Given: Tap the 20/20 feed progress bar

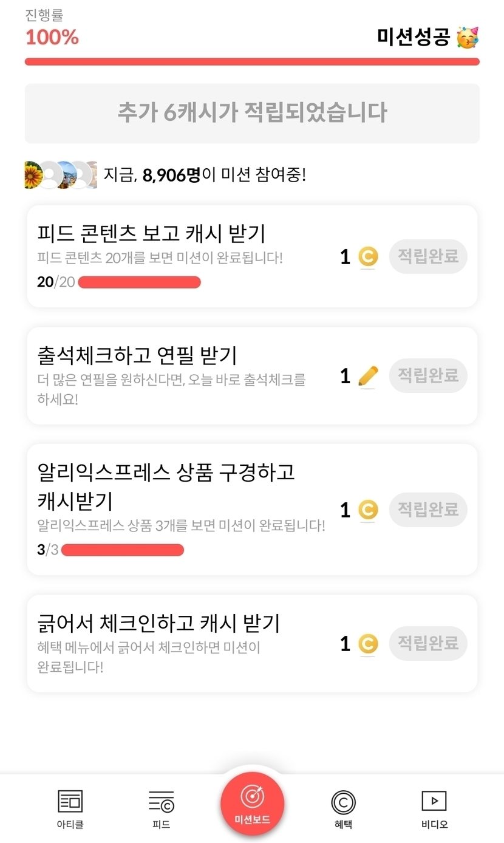Looking at the screenshot, I should point(140,282).
